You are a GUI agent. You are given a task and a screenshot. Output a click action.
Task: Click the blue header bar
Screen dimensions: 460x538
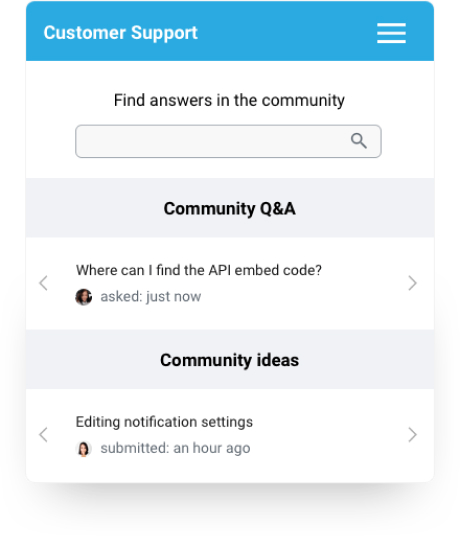point(230,31)
